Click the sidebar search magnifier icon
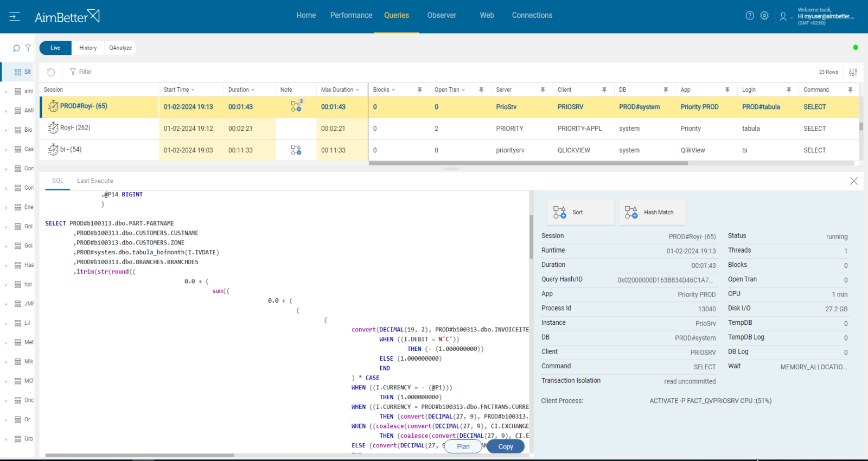This screenshot has height=461, width=868. pos(16,48)
